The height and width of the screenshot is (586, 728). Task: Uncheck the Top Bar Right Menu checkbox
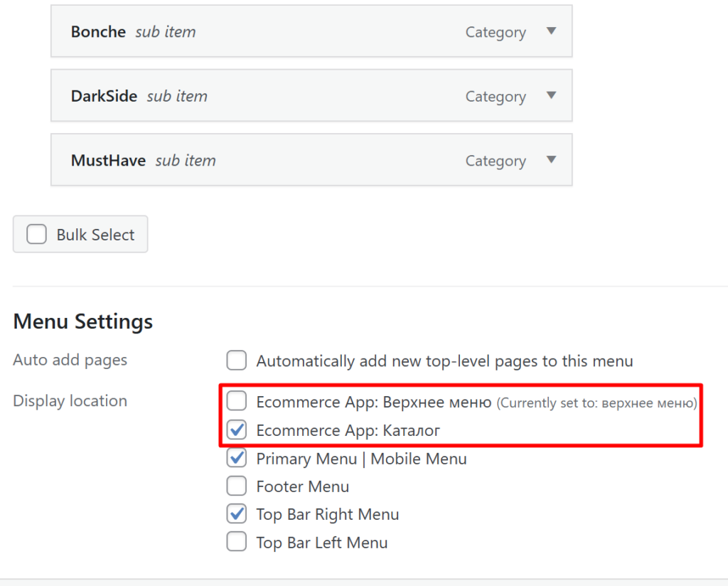(x=237, y=514)
